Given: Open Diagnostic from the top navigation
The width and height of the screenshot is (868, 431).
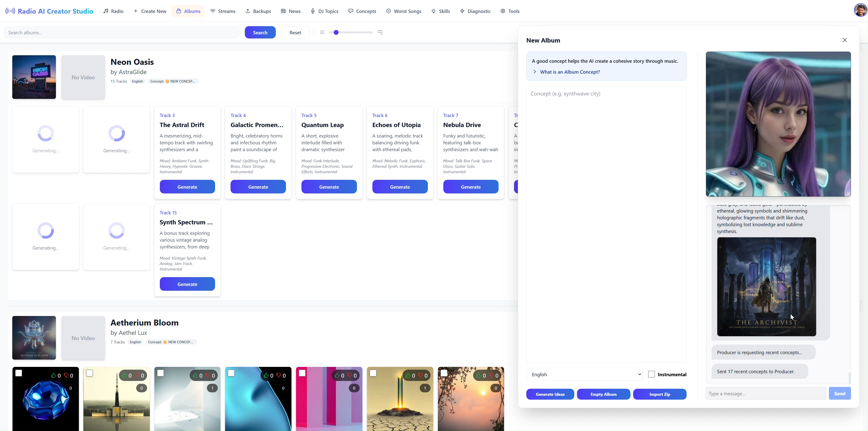Looking at the screenshot, I should click(475, 11).
